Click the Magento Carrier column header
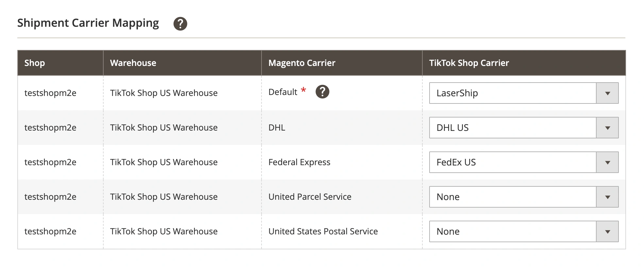The width and height of the screenshot is (644, 267). pos(302,63)
